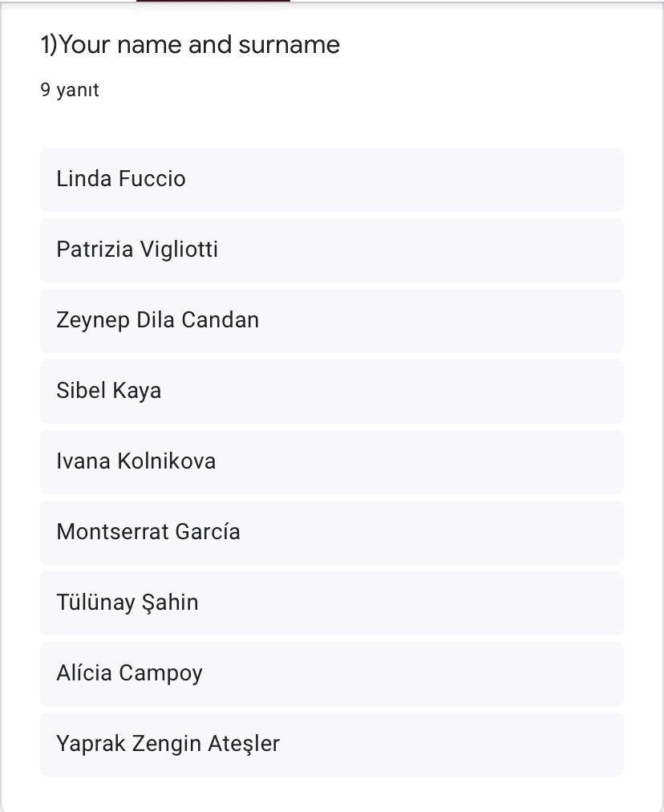
Task: Click the word "Ateşler" in the last response
Action: tap(244, 744)
